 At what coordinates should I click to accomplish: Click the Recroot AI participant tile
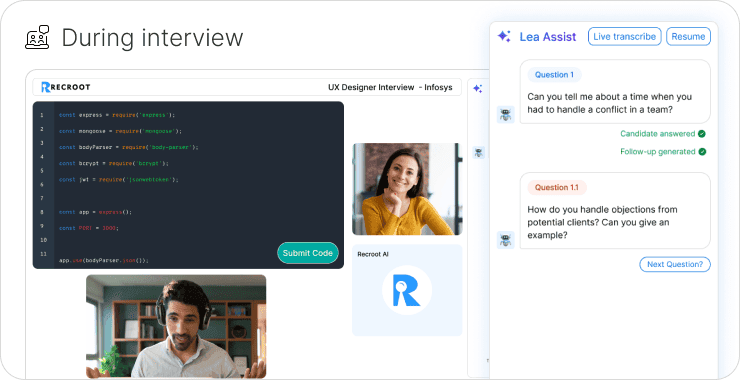point(407,290)
